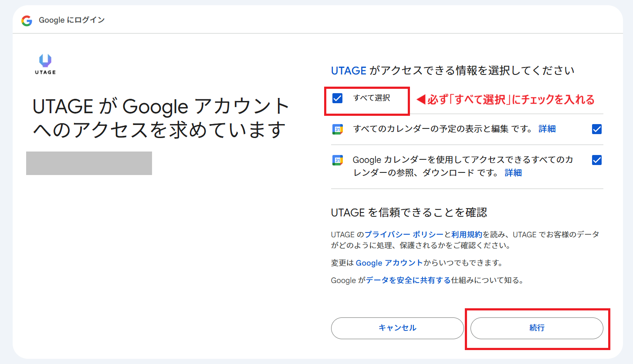
Task: Uncheck the calendar event view and edit permission
Action: click(x=597, y=129)
